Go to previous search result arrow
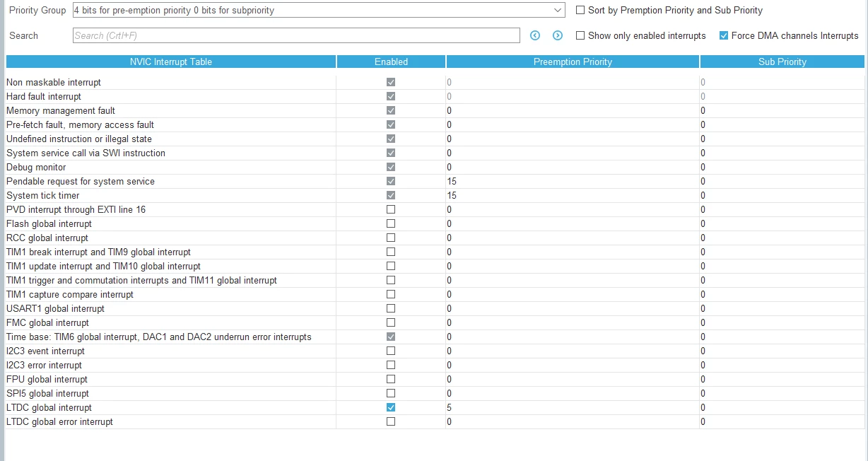This screenshot has height=461, width=868. (x=535, y=35)
